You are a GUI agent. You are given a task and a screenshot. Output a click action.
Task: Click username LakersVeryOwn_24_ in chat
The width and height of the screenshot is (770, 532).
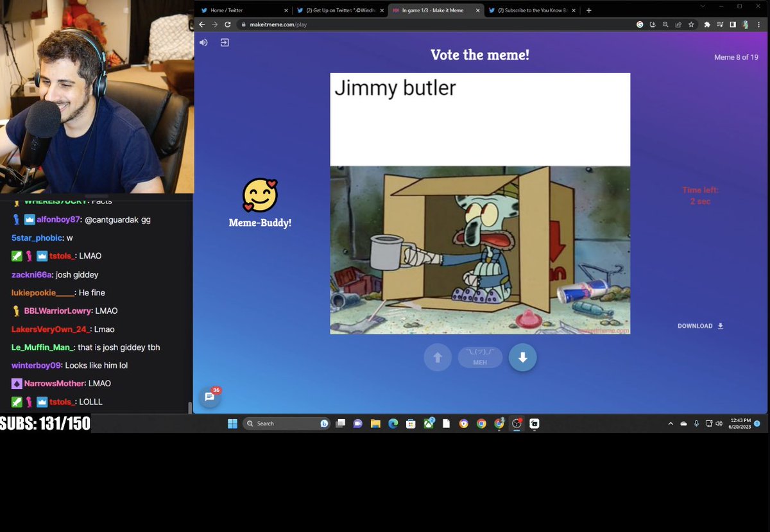[x=51, y=329]
